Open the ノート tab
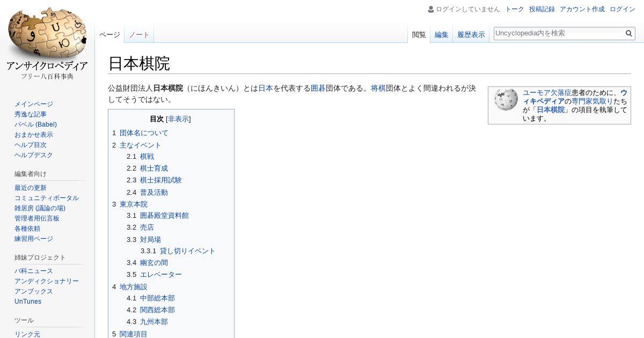Screen dimensions: 644x338 pyautogui.click(x=139, y=35)
